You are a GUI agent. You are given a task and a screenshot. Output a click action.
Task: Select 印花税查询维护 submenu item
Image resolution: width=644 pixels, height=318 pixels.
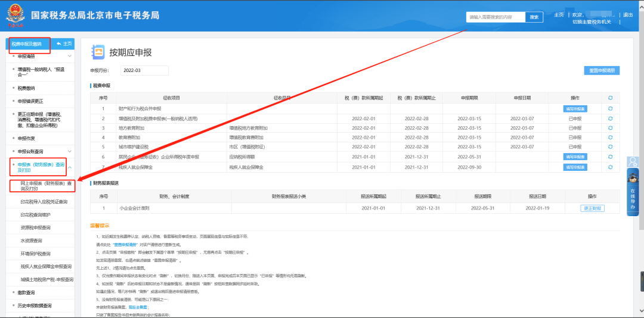[x=35, y=214]
